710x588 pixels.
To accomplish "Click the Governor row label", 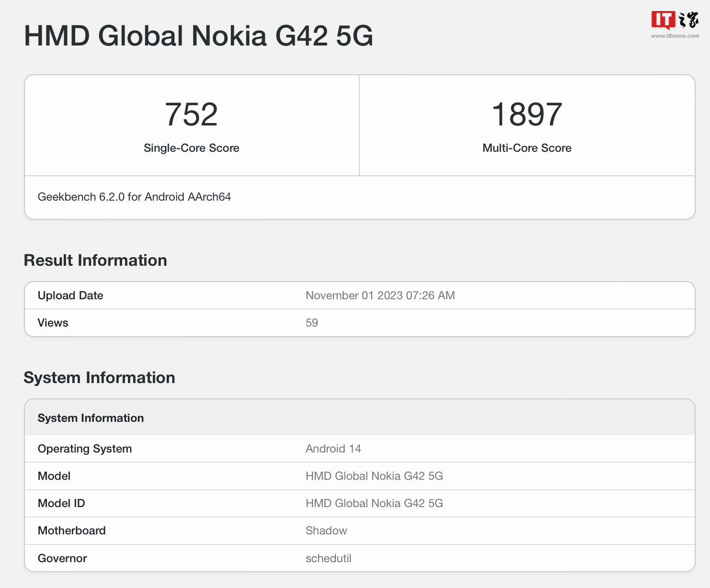I will click(x=62, y=558).
